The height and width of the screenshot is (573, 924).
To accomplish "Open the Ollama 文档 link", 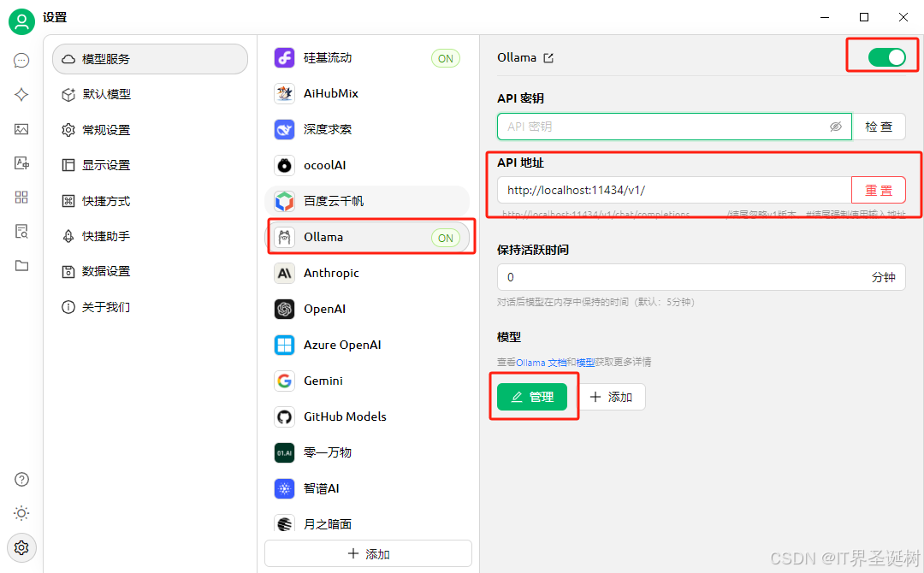I will [x=541, y=362].
